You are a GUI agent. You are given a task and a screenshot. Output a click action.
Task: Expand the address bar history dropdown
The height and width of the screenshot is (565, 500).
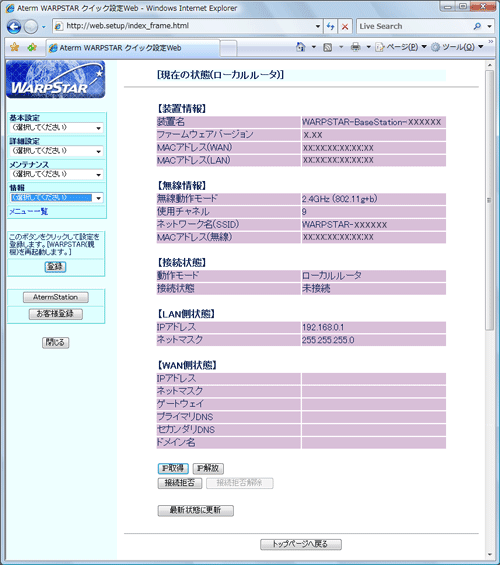tap(318, 26)
